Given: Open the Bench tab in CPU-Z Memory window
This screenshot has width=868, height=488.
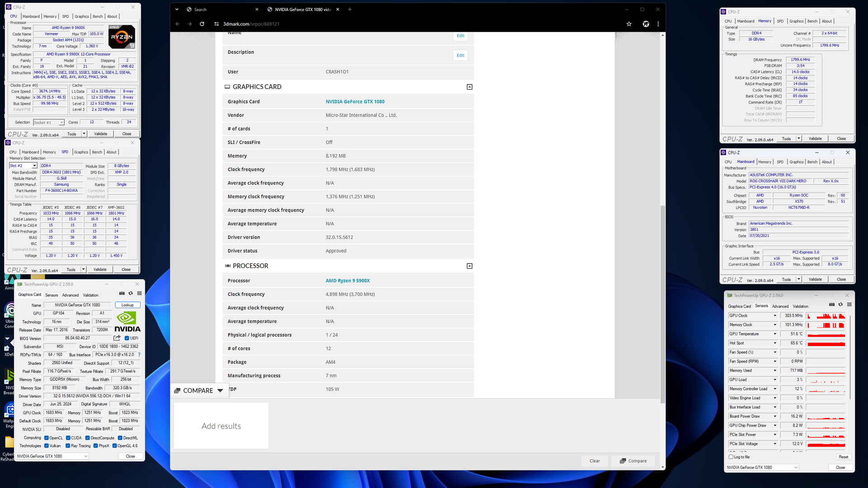Looking at the screenshot, I should [812, 21].
